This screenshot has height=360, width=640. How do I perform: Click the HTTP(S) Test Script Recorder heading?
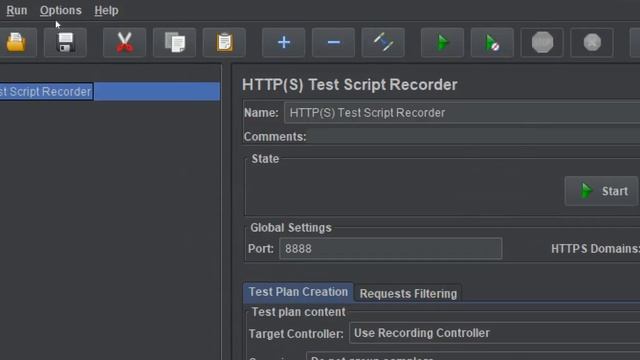[350, 84]
